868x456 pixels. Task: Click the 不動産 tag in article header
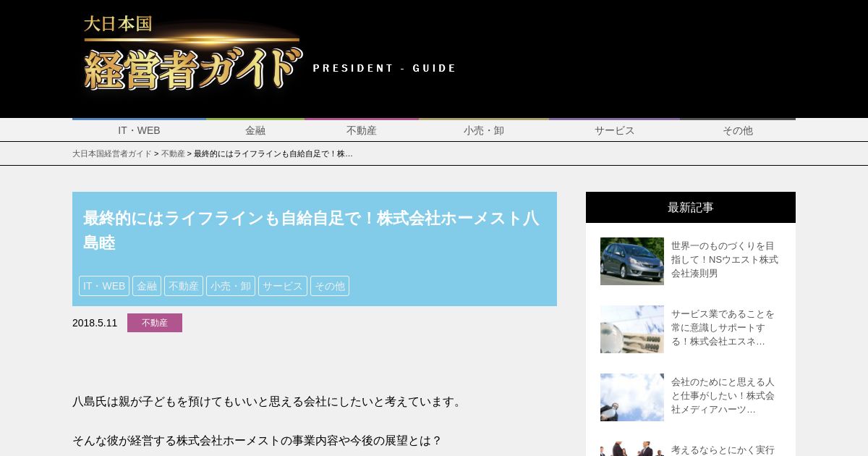[x=184, y=286]
